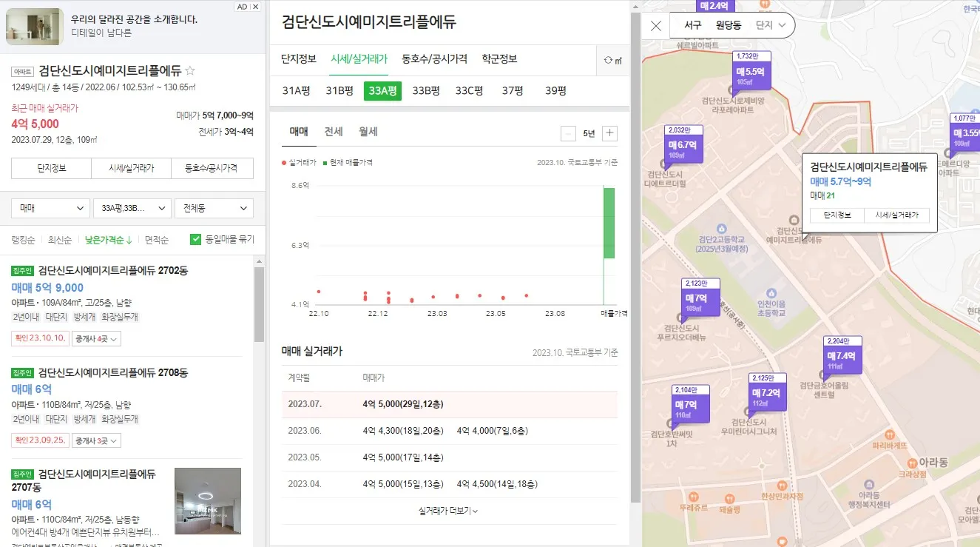Click the detail panel vertical scrollbar
The image size is (980, 547).
click(x=635, y=257)
